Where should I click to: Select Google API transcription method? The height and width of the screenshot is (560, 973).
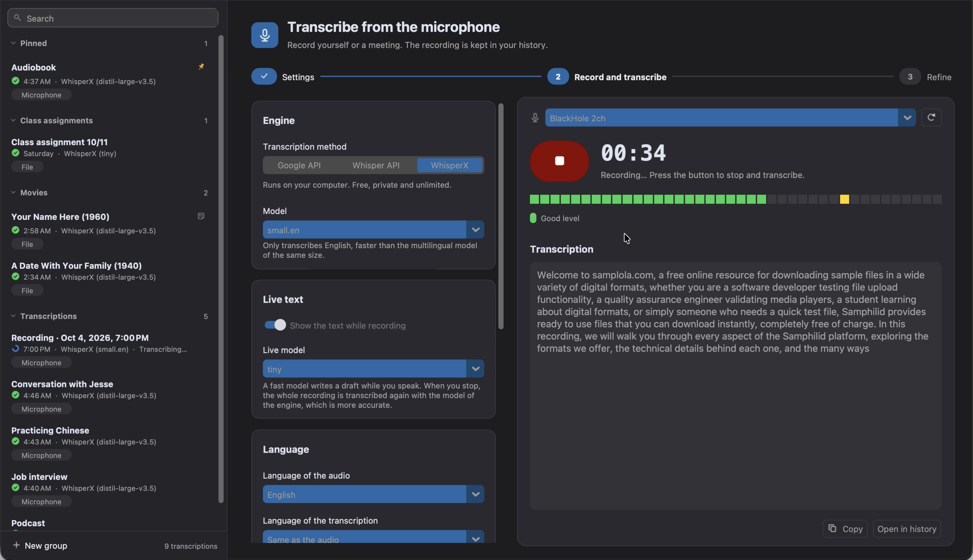[x=299, y=165]
